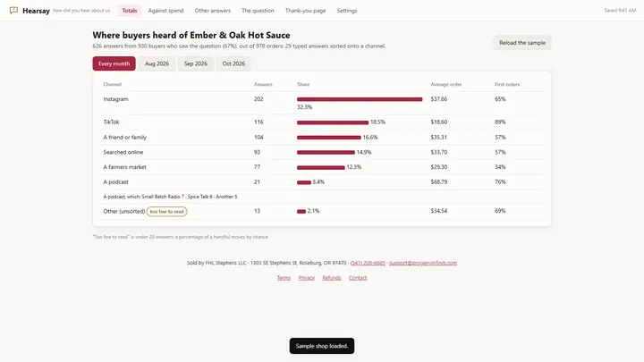Click the Other (unsorted) channel name
This screenshot has height=362, width=644.
(123, 211)
